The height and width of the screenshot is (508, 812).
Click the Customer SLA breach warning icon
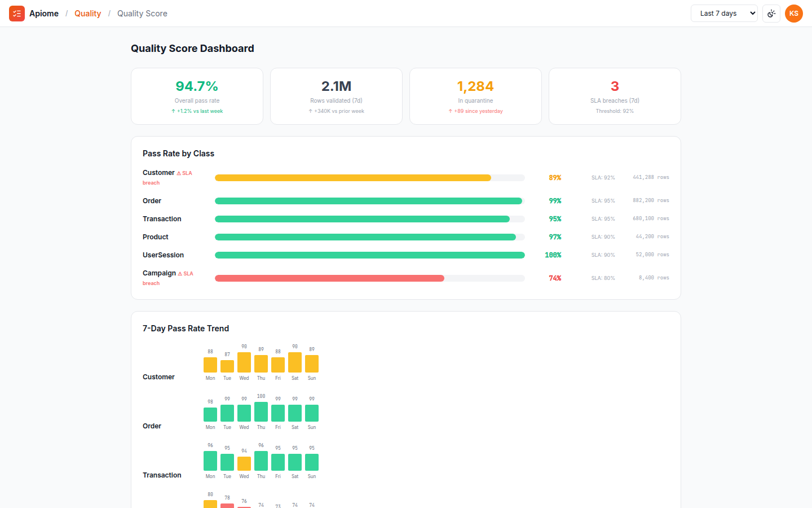pos(179,173)
